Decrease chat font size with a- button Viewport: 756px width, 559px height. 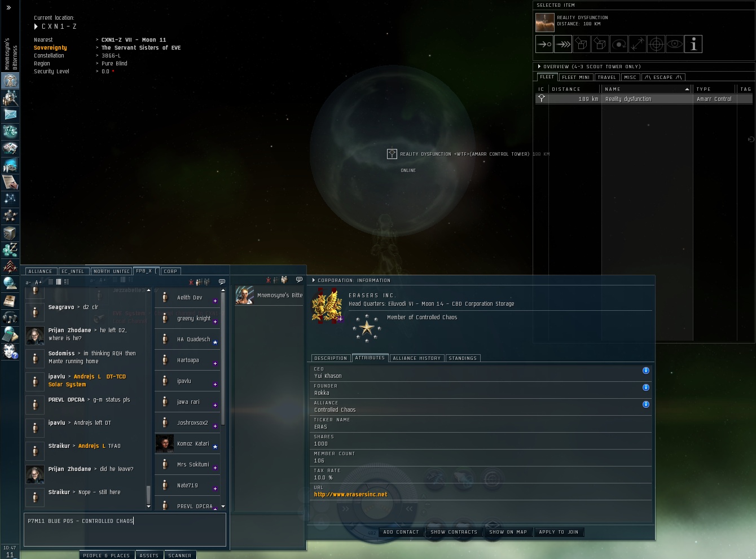click(x=28, y=282)
